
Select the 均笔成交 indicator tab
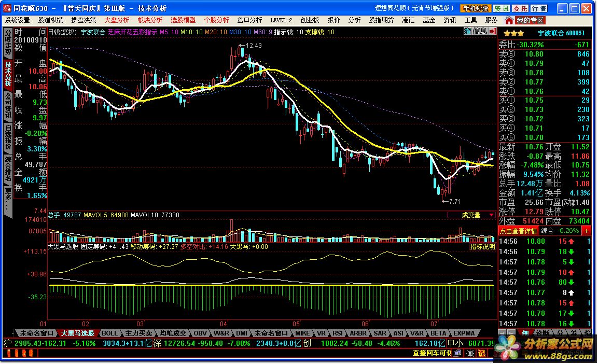[x=173, y=333]
